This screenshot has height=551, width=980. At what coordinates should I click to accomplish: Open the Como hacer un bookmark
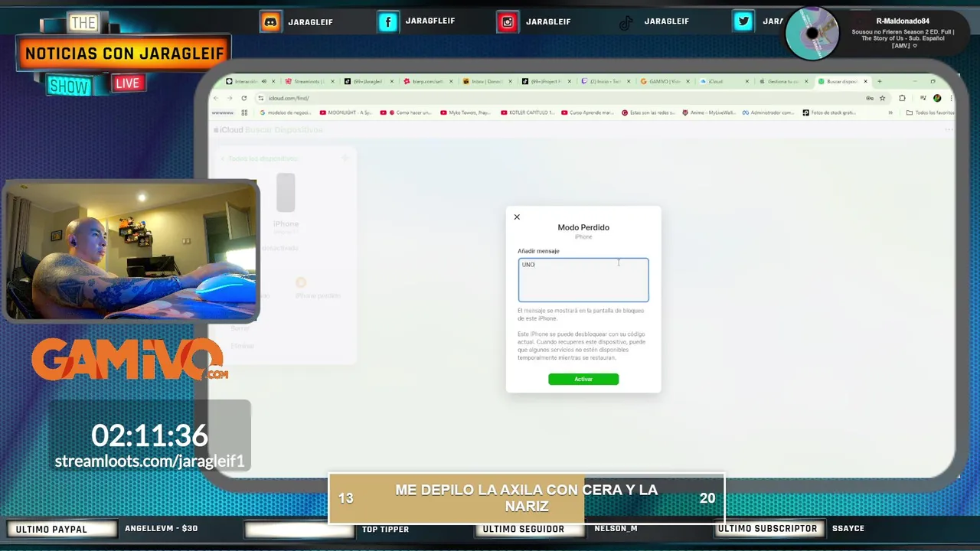[406, 112]
